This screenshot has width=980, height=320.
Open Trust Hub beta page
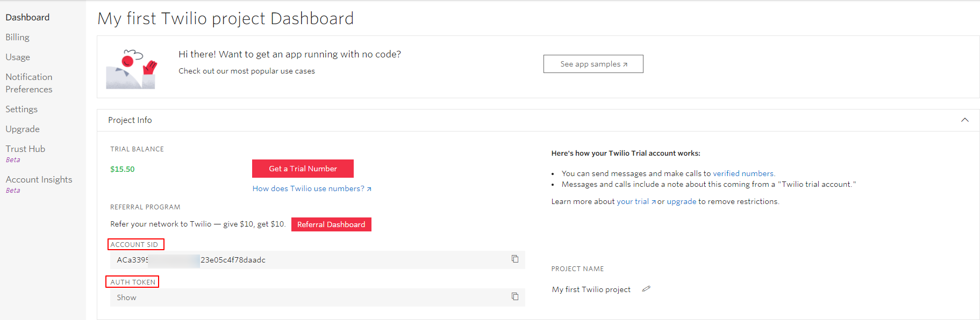25,153
